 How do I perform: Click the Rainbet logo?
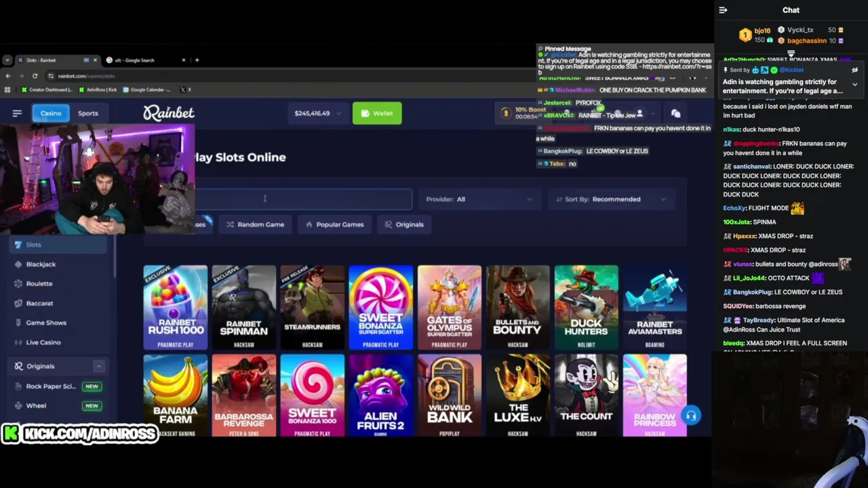(168, 113)
